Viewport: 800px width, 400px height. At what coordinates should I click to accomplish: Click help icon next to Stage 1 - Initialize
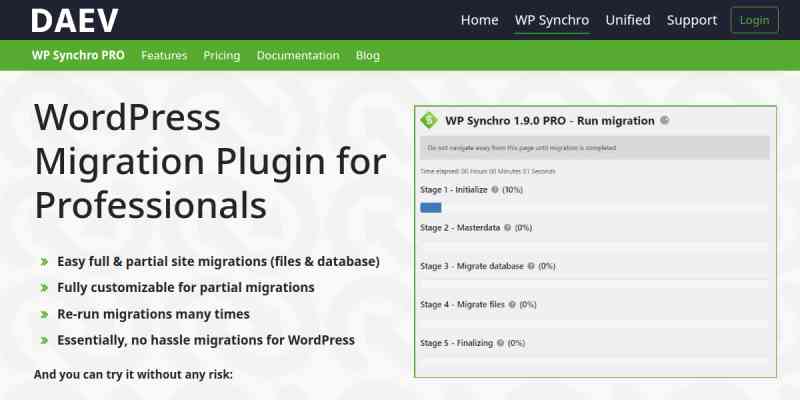[x=494, y=189]
